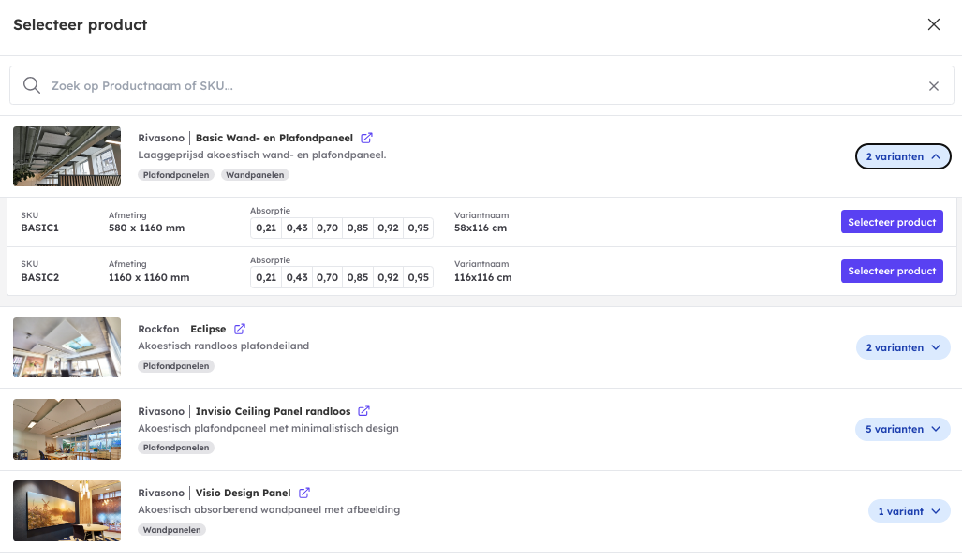Image resolution: width=962 pixels, height=560 pixels.
Task: Click the Visio Design Panel thumbnail image
Action: (67, 510)
